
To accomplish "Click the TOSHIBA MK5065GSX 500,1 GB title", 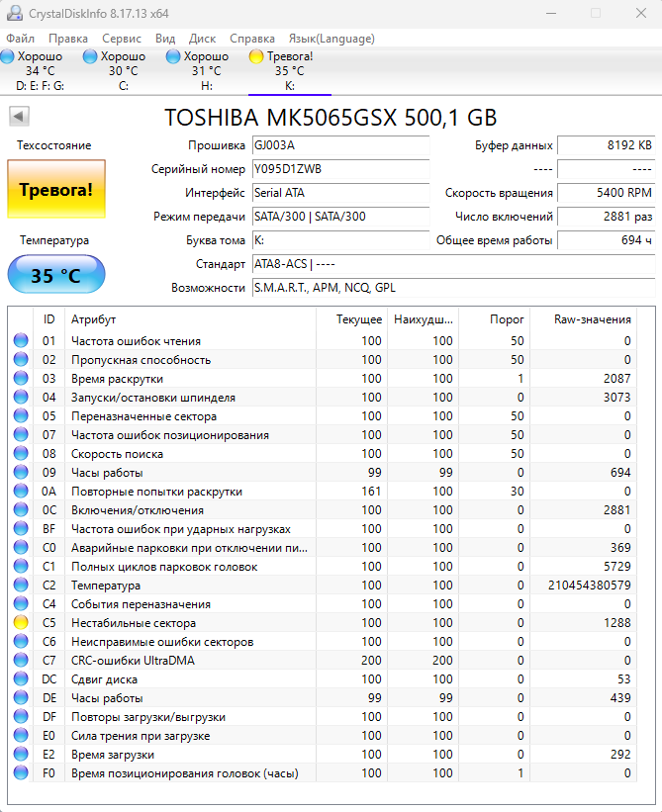I will [x=331, y=118].
